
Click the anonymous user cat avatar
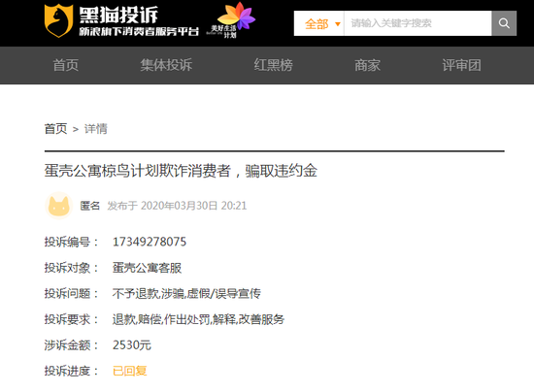coord(59,206)
